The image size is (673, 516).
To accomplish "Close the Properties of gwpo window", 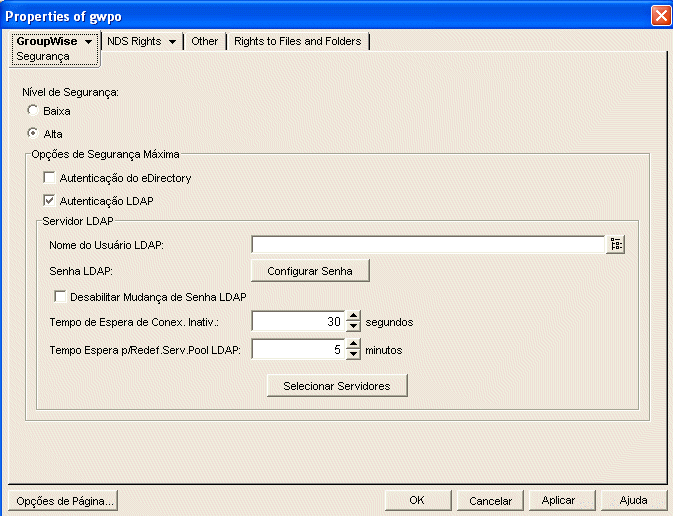I will point(661,16).
